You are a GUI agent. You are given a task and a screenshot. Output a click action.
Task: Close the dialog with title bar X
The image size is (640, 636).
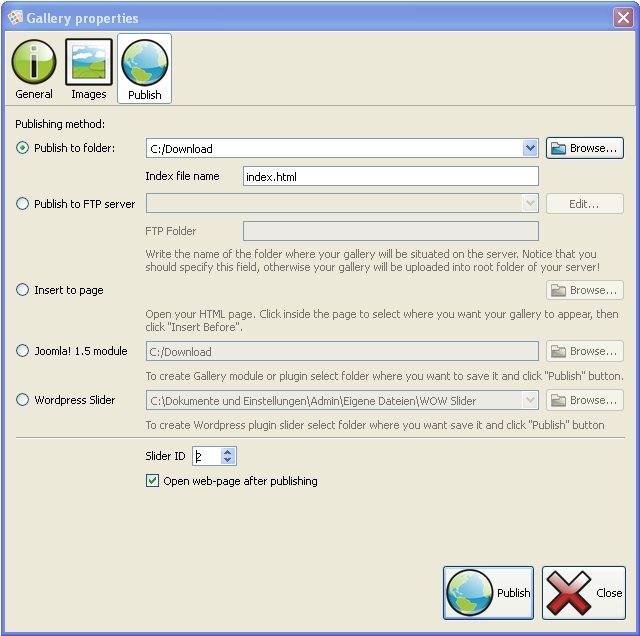coord(622,18)
